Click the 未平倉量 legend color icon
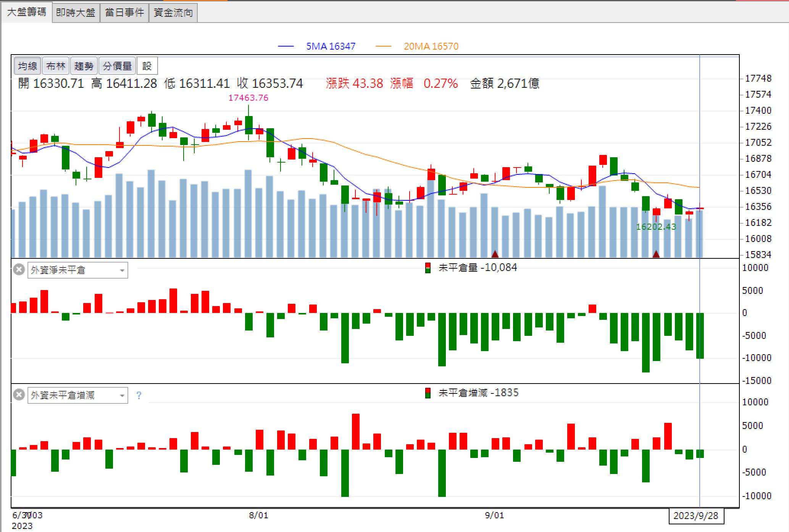789x532 pixels. pos(428,268)
